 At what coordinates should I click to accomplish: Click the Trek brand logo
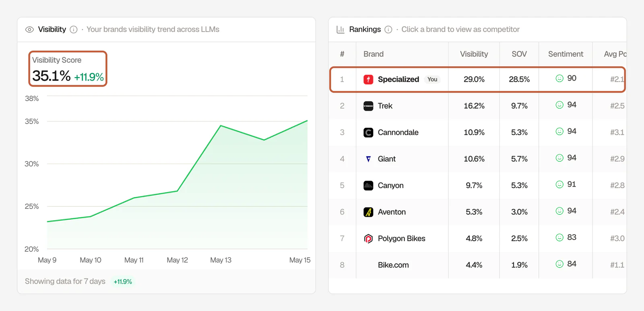click(368, 106)
